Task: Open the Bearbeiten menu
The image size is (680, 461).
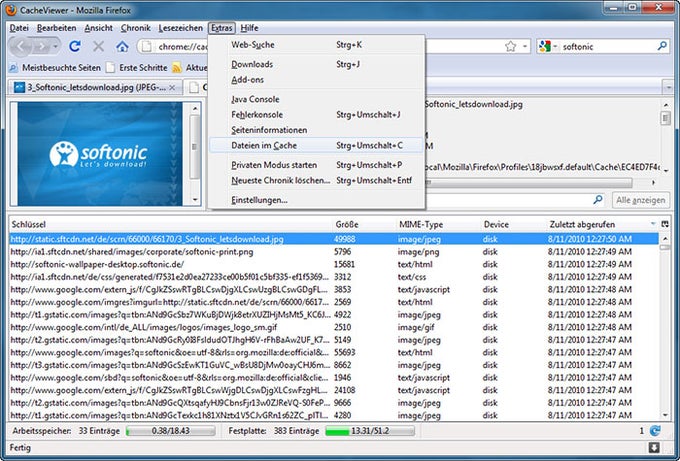Action: 56,28
